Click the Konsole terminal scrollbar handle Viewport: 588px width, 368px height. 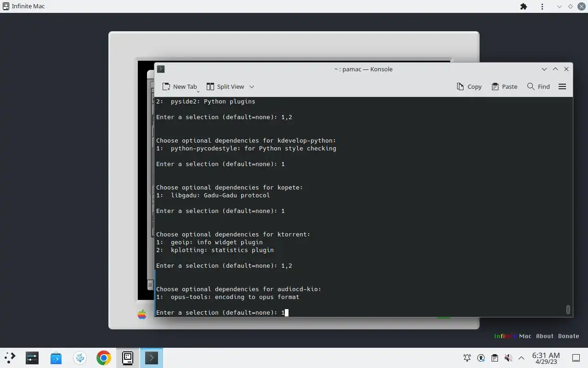click(568, 310)
